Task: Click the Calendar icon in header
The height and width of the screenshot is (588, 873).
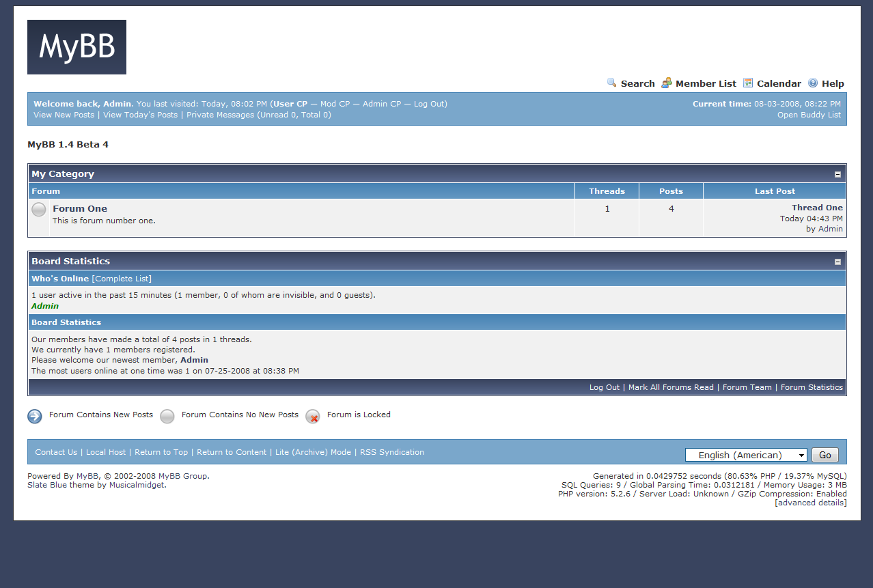Action: (748, 83)
